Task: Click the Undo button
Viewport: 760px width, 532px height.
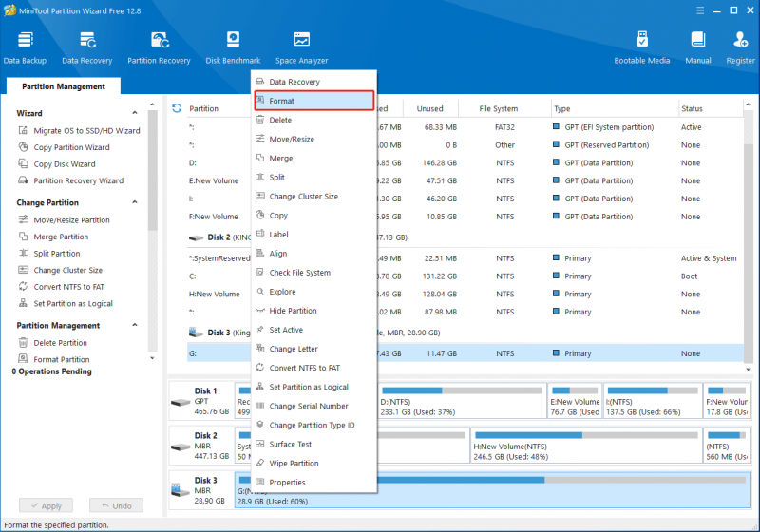Action: click(x=116, y=505)
